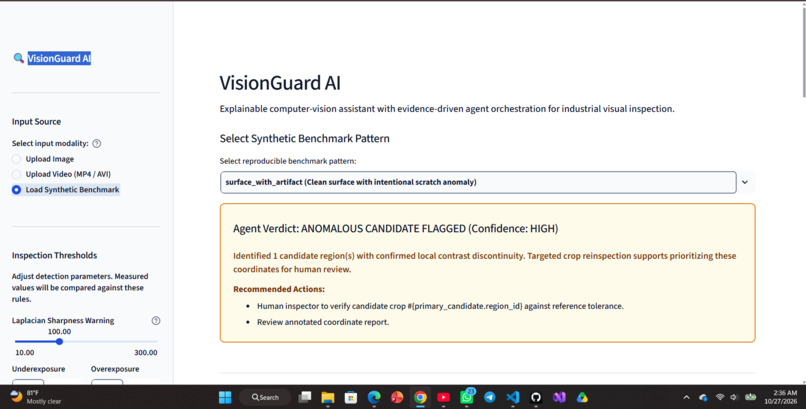Click selected VisionGuard AI sidebar title

59,58
